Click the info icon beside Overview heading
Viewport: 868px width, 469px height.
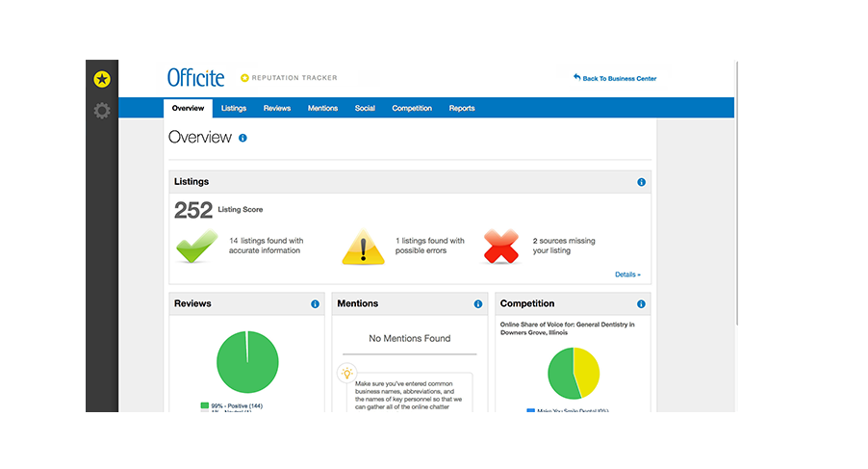243,138
